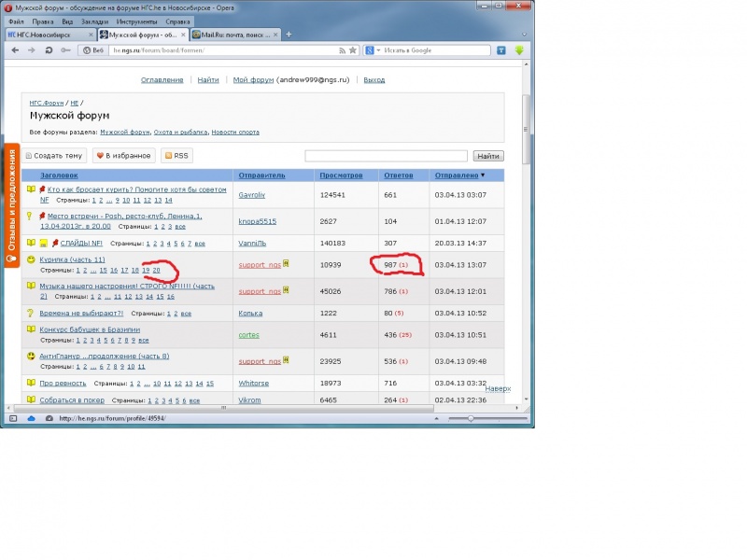The height and width of the screenshot is (560, 747).
Task: Sort by the Отправлено column arrow
Action: click(x=483, y=175)
